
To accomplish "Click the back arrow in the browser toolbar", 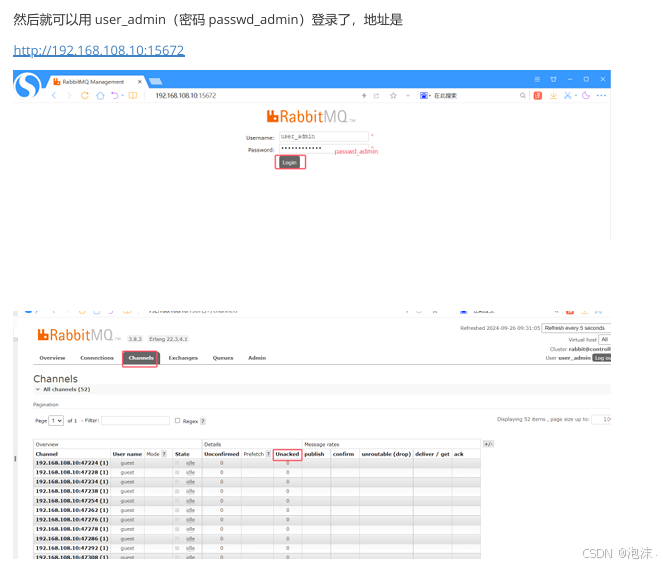I will point(54,96).
